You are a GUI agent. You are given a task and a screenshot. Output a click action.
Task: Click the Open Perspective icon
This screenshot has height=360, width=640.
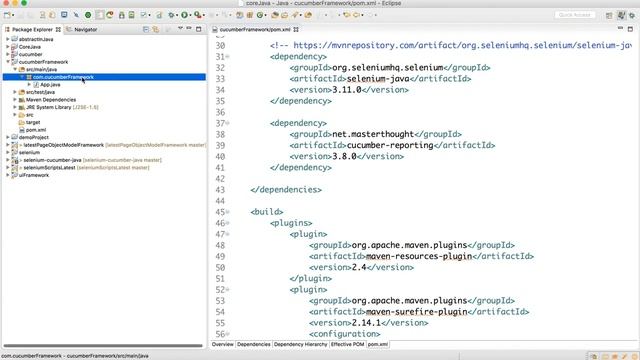tap(609, 15)
